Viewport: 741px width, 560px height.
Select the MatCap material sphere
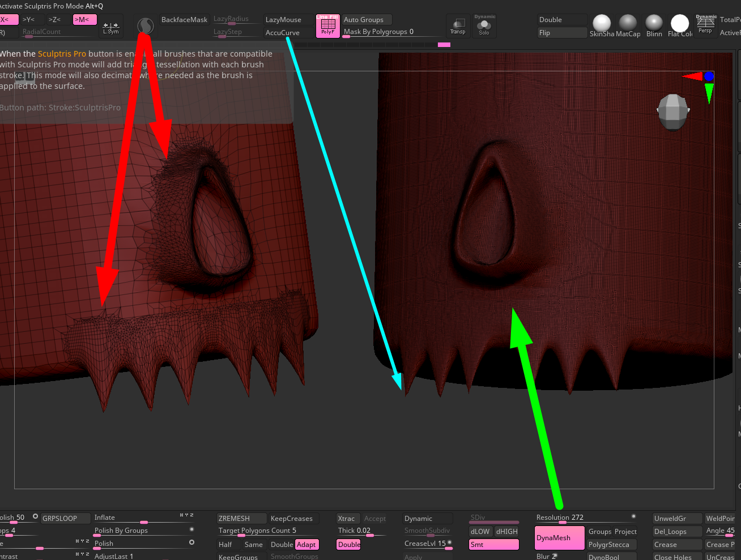tap(628, 24)
